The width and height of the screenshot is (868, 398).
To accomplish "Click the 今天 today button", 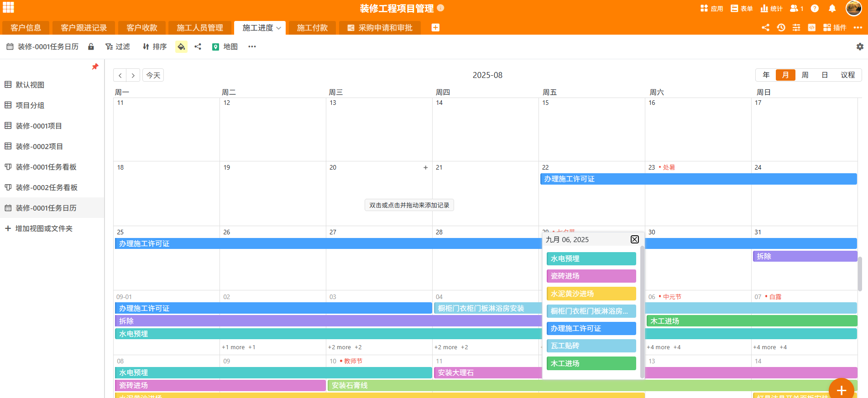I will 153,75.
